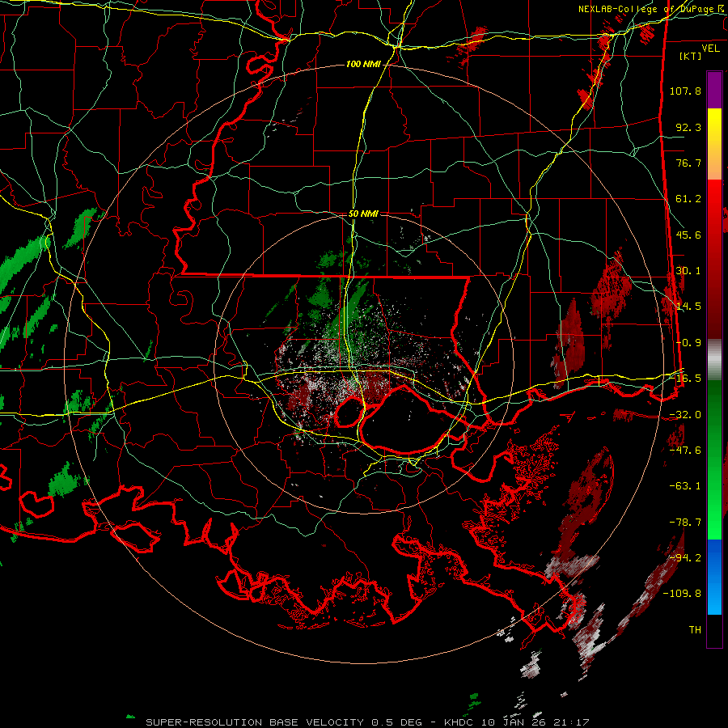Click the TH label below the scale
The image size is (728, 728).
pyautogui.click(x=695, y=630)
